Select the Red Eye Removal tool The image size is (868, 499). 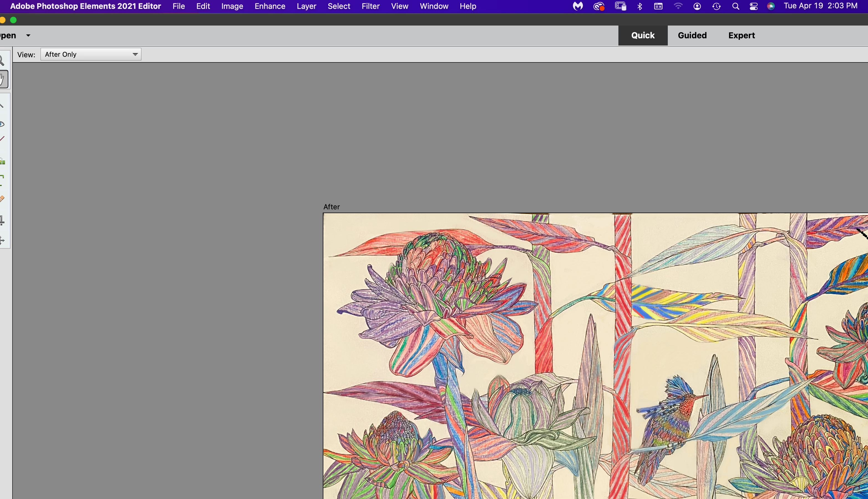click(x=2, y=124)
